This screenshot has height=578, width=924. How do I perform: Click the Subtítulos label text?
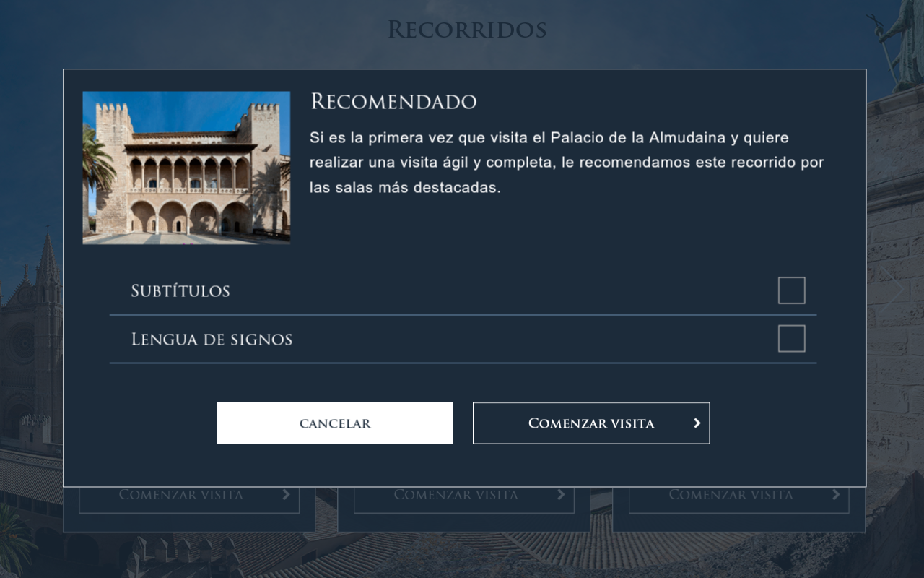tap(180, 291)
